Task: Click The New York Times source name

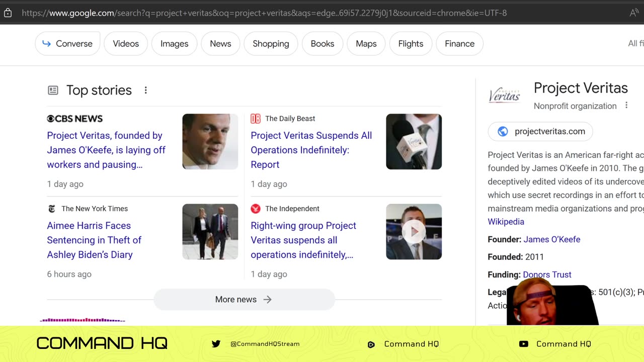Action: [95, 209]
